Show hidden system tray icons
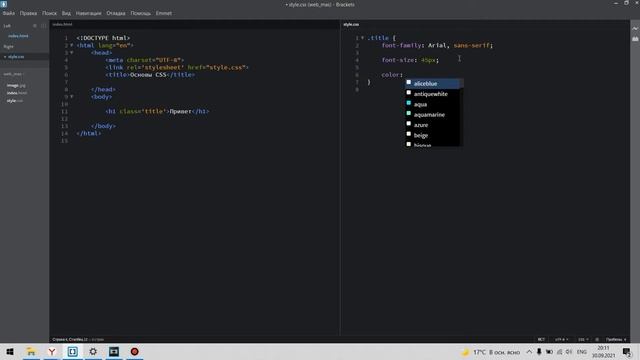 [x=529, y=351]
